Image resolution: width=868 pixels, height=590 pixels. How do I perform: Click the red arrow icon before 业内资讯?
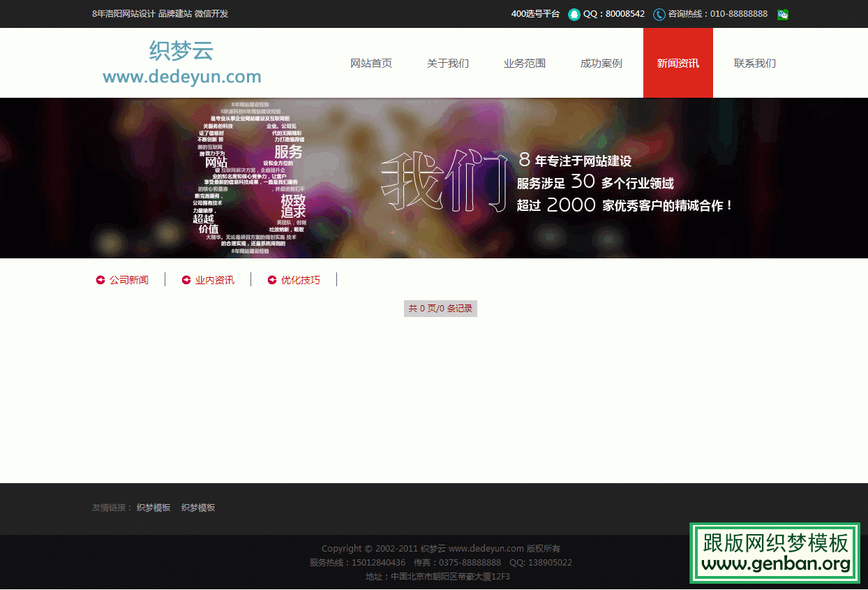186,279
